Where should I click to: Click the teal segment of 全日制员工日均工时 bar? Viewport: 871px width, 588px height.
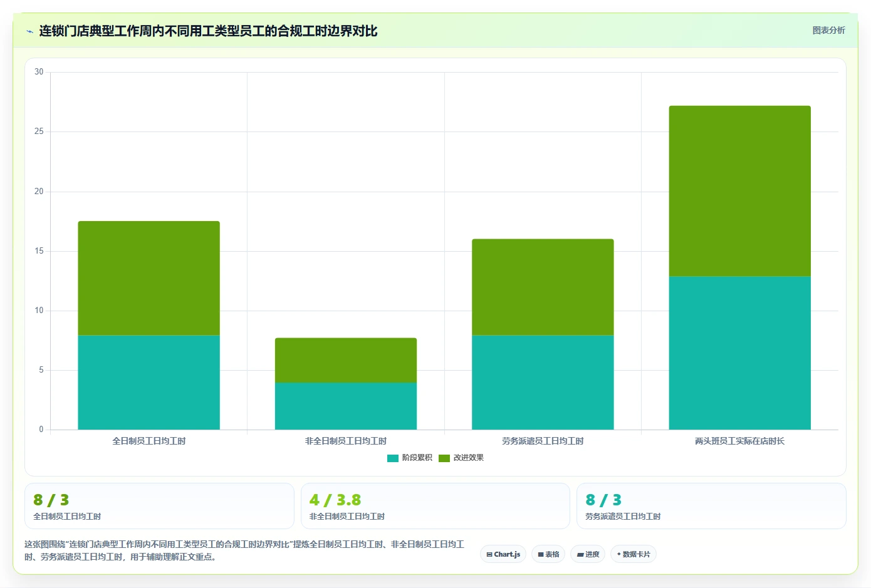(149, 383)
